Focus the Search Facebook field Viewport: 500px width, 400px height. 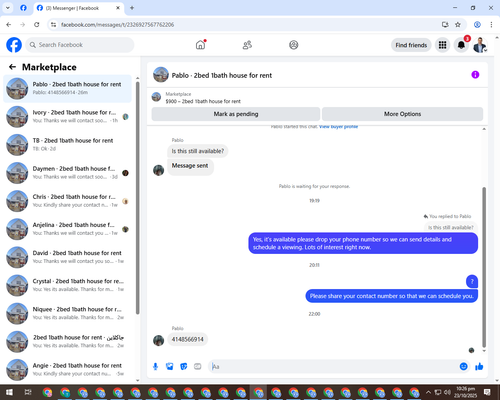[80, 45]
